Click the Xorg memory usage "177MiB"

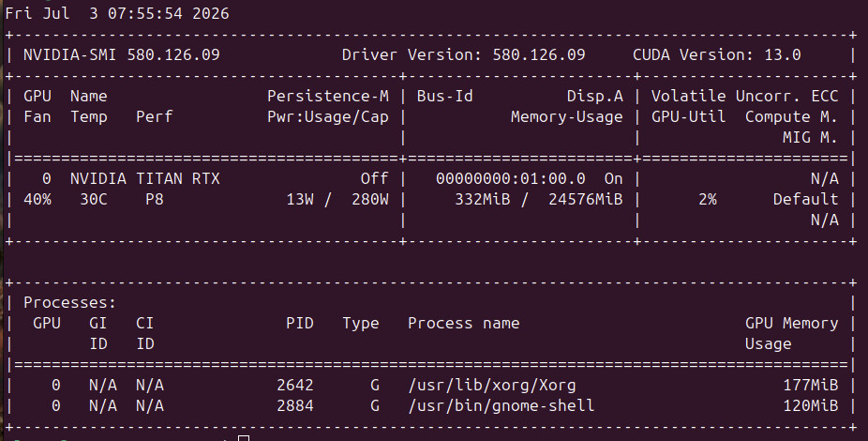point(811,385)
